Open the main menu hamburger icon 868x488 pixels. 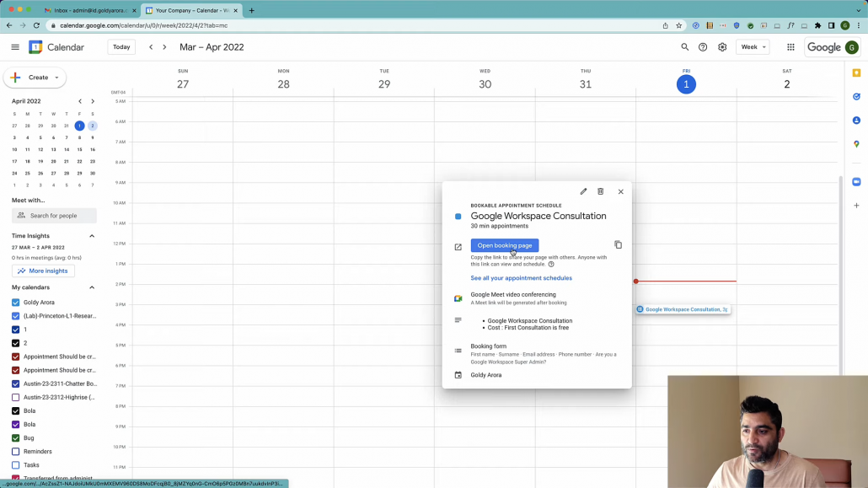(x=15, y=47)
